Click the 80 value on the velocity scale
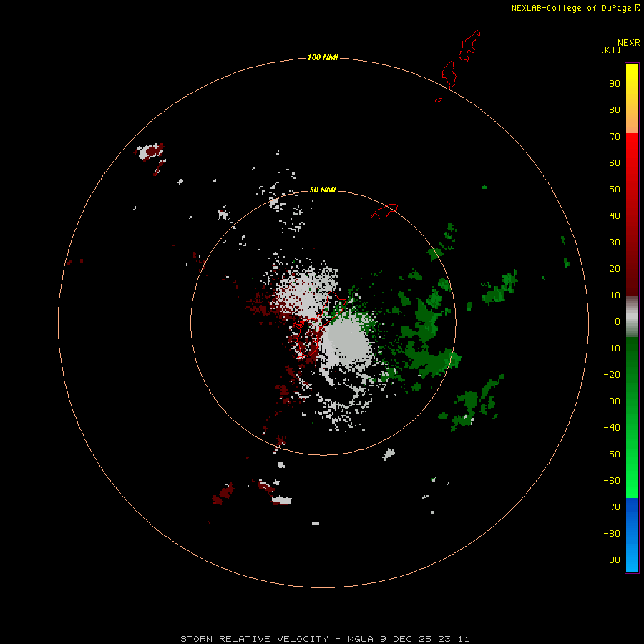 (x=615, y=110)
